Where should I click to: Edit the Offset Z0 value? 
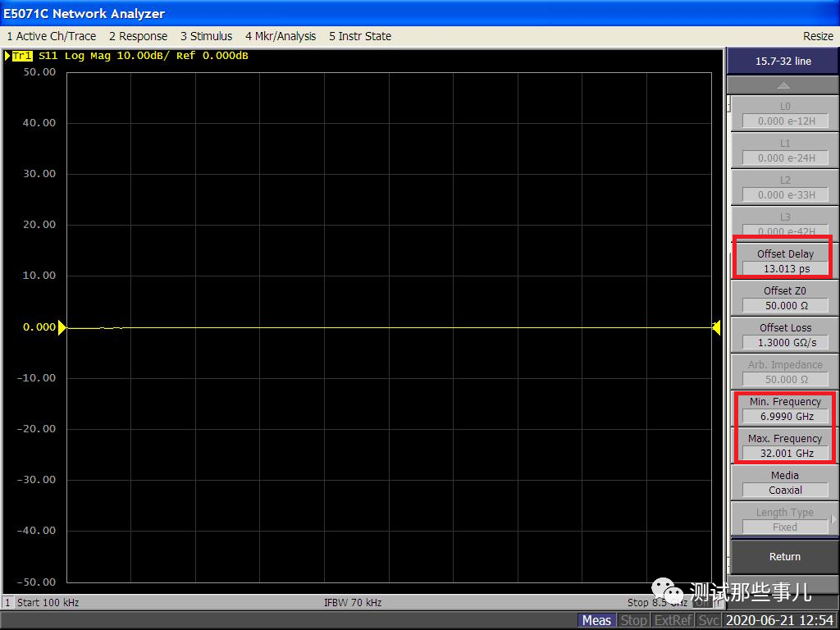coord(785,305)
